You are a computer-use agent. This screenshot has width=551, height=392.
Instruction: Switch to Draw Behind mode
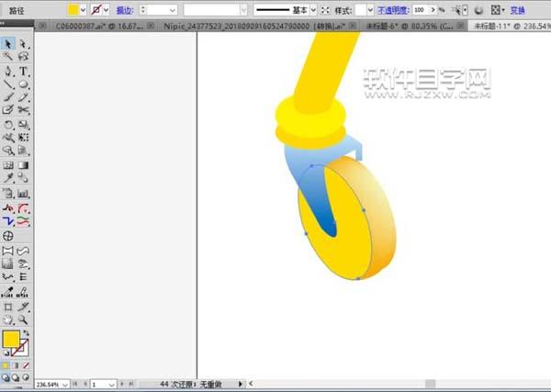[15, 377]
